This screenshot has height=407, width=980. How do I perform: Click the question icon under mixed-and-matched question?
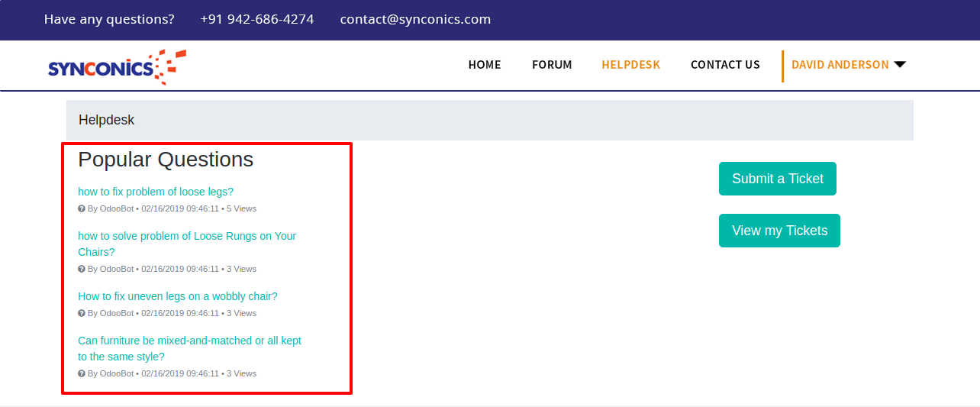[x=82, y=373]
